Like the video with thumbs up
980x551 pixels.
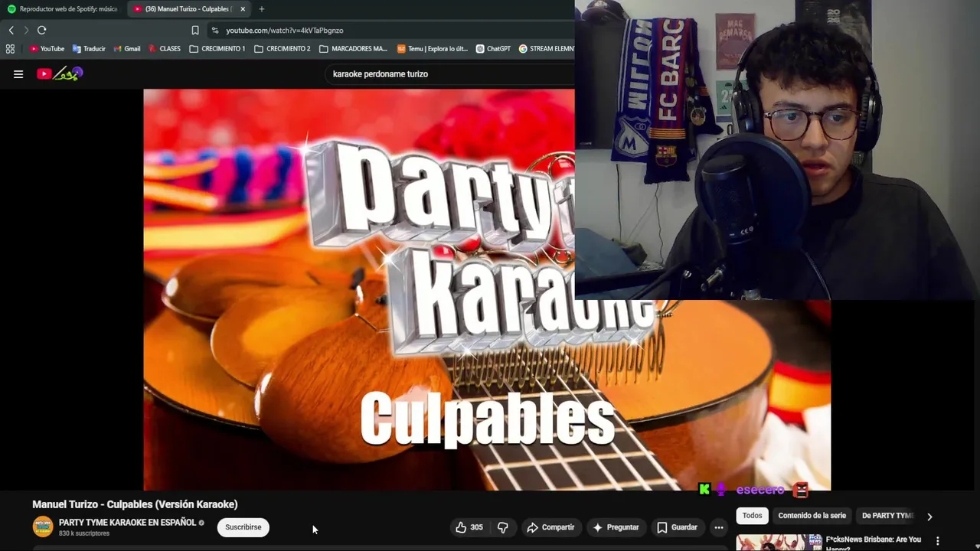(469, 527)
